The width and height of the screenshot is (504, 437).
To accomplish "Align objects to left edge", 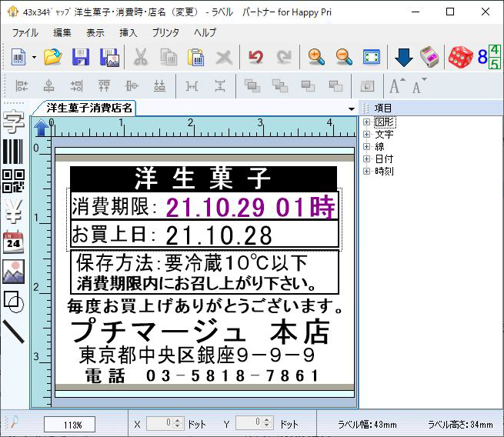I will click(x=22, y=86).
